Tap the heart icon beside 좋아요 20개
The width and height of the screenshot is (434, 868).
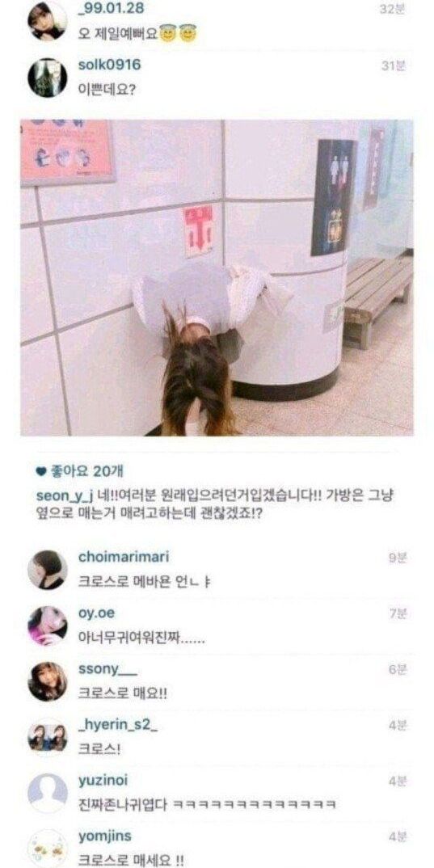(x=40, y=472)
